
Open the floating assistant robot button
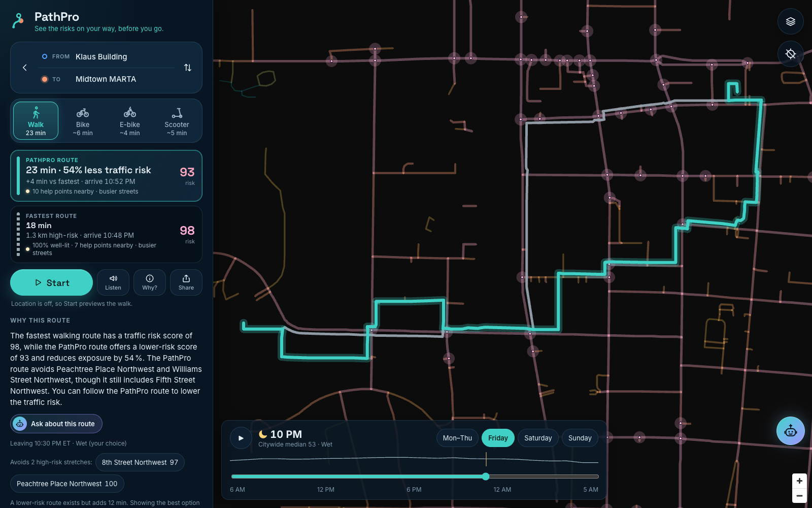pyautogui.click(x=790, y=431)
